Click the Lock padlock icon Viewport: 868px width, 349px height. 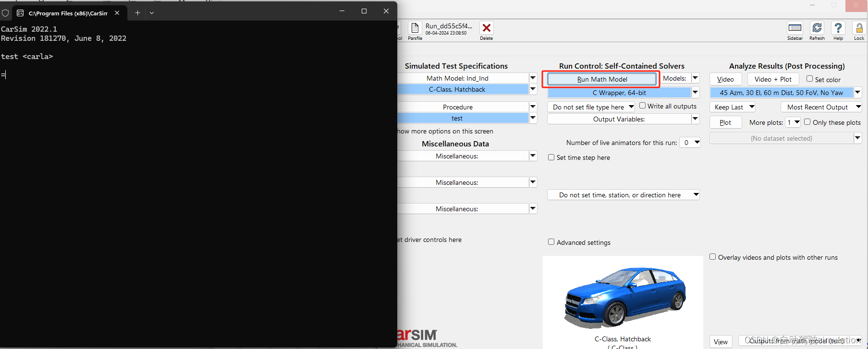(859, 28)
